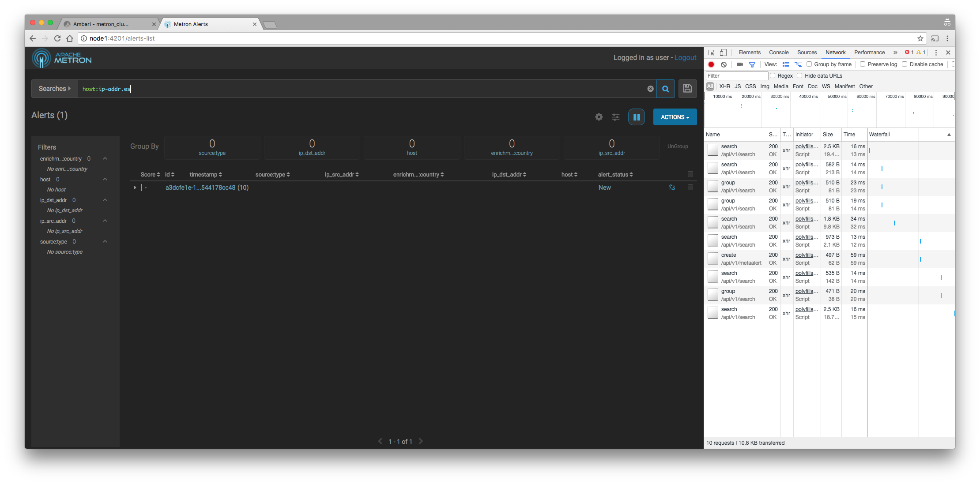Click the Logout link
This screenshot has width=980, height=484.
[x=685, y=57]
